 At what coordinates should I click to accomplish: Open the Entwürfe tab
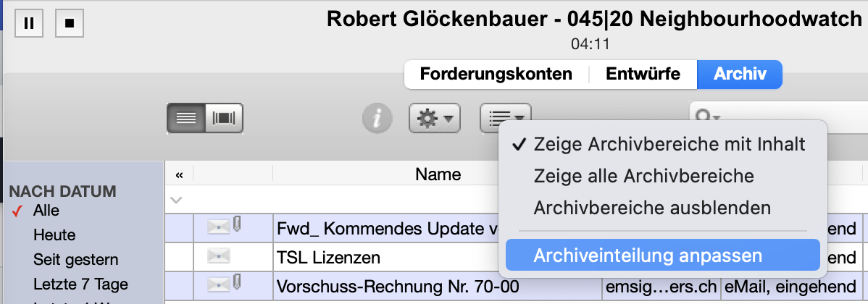(x=643, y=74)
